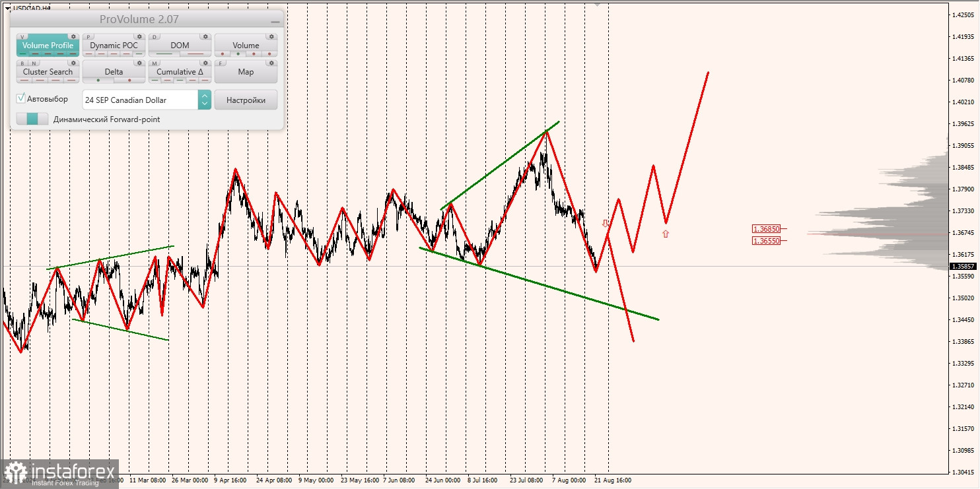Click the B hotkey tag on Cluster Search
The width and height of the screenshot is (980, 489).
tap(22, 63)
